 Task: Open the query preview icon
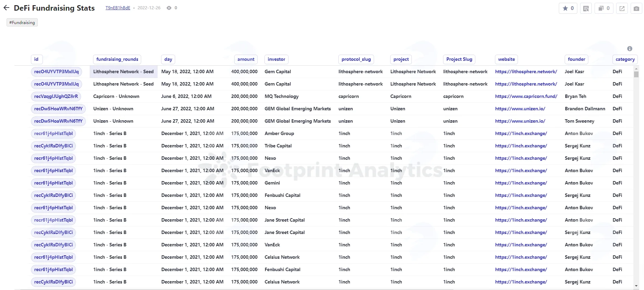pyautogui.click(x=586, y=8)
